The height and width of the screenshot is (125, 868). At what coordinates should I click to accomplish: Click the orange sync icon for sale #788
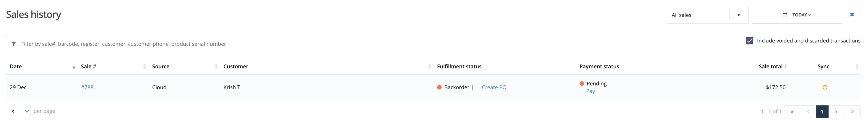tap(825, 87)
